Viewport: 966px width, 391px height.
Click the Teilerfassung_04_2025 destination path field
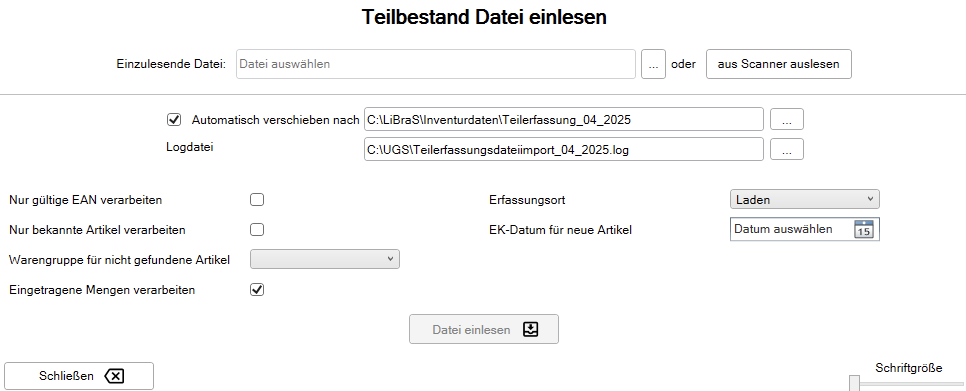pos(564,119)
